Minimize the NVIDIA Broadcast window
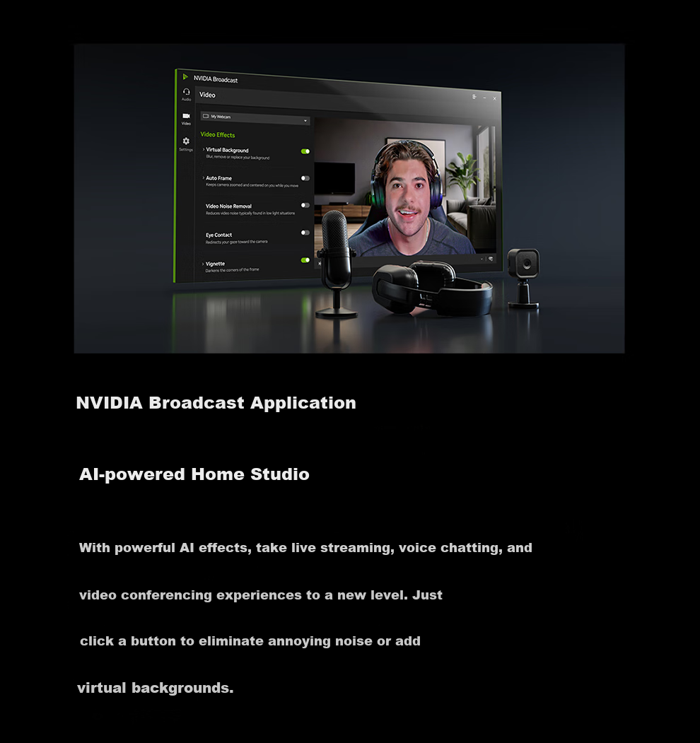 484,98
